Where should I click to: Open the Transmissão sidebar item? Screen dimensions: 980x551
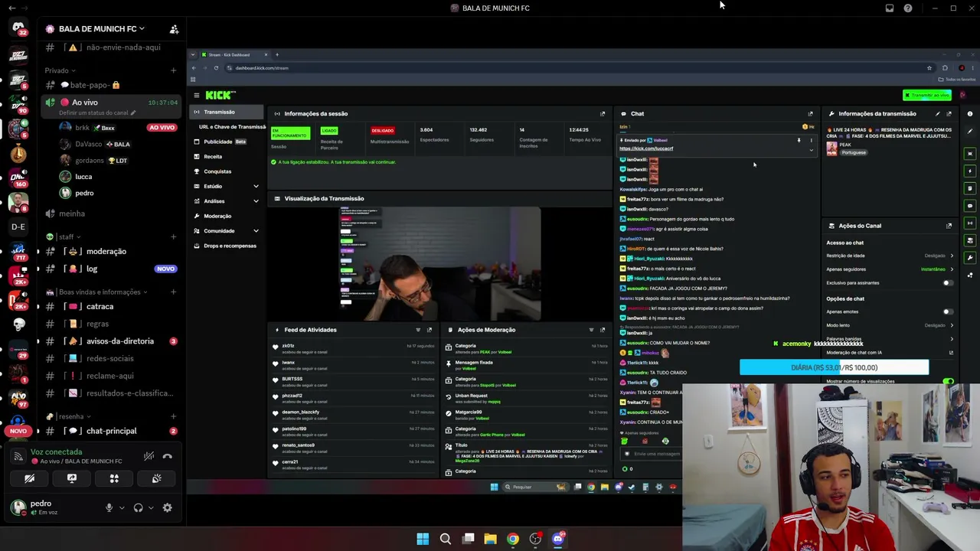tap(227, 112)
